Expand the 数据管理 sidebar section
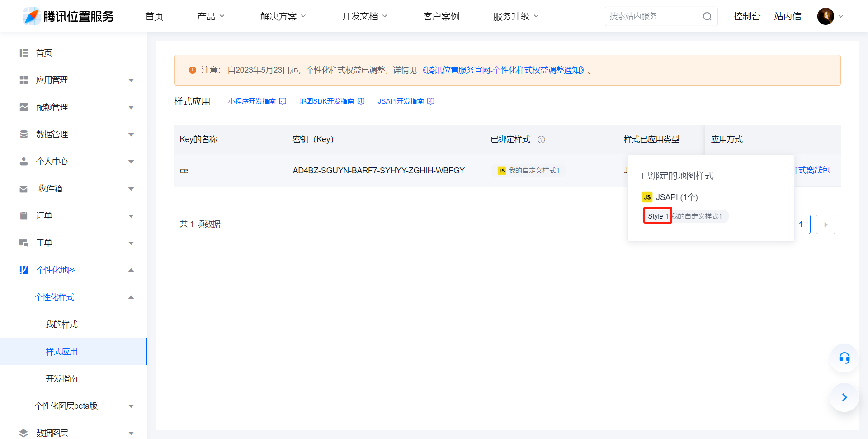This screenshot has height=439, width=868. [x=131, y=135]
